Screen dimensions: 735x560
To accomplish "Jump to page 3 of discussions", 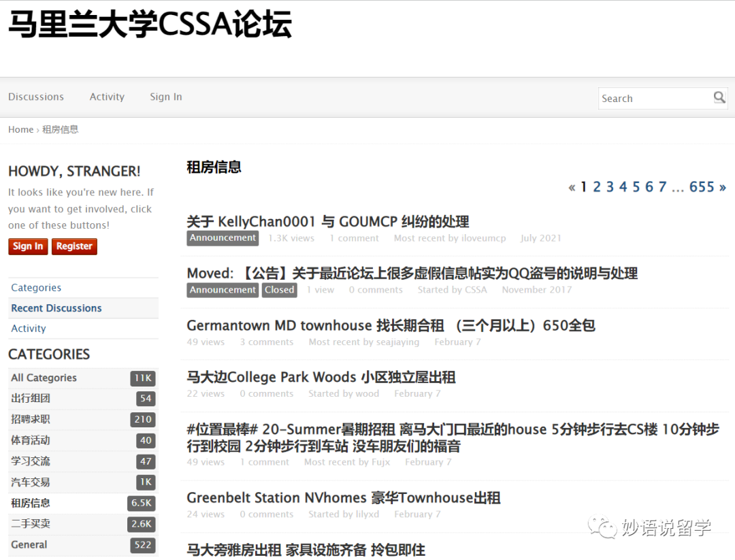I will click(610, 187).
